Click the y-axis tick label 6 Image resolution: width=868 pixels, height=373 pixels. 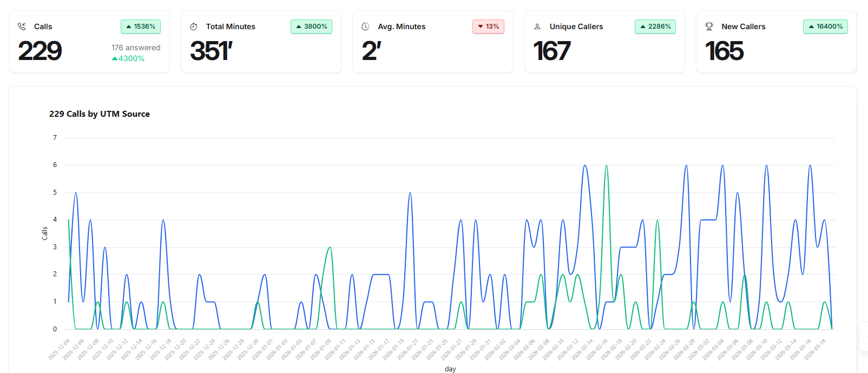[55, 165]
